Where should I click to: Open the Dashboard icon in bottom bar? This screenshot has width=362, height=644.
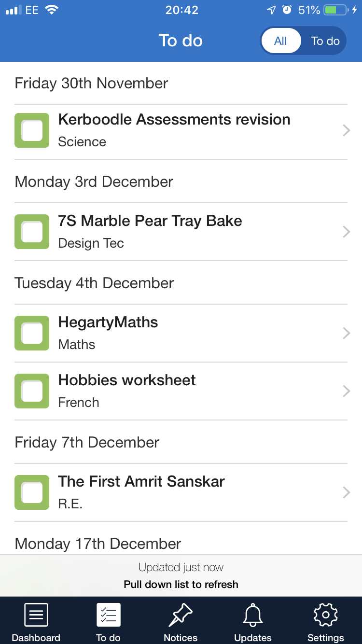tap(36, 616)
